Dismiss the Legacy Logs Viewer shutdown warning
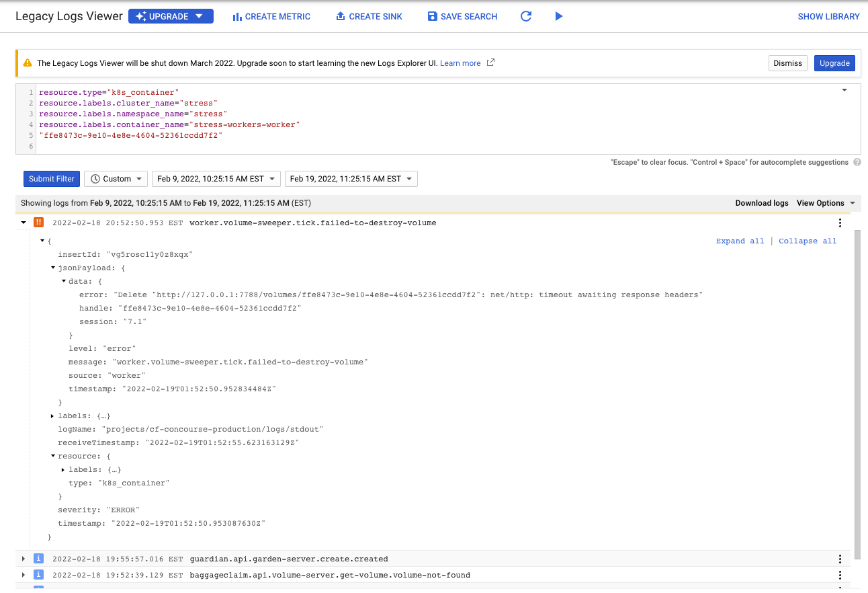868x593 pixels. [787, 63]
